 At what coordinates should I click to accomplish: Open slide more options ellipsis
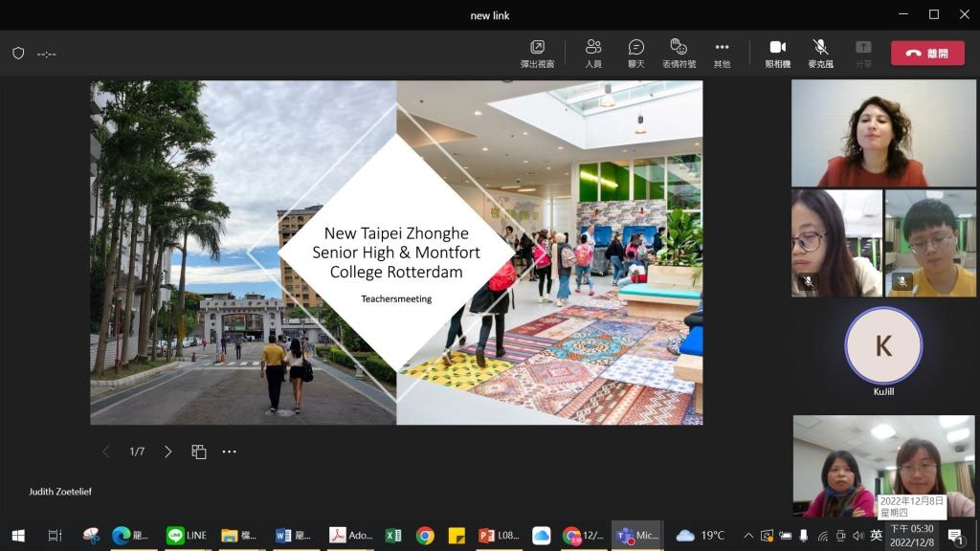[230, 452]
